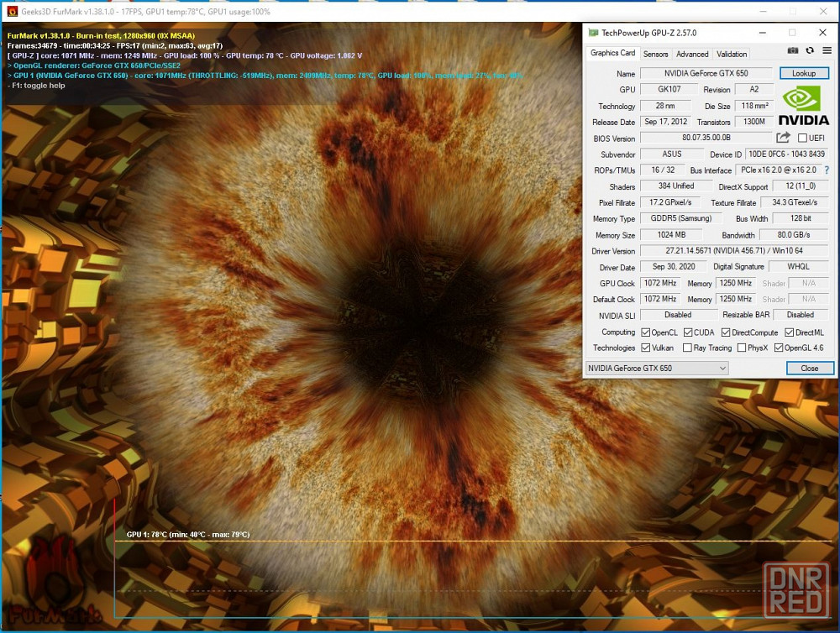
Task: Maximize the FurMark window
Action: coord(787,11)
